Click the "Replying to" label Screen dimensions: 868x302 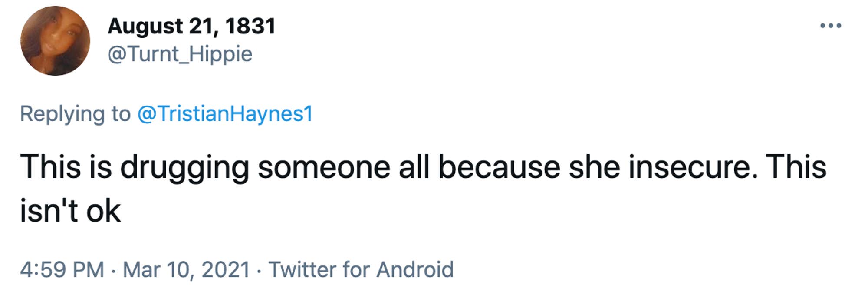point(75,114)
